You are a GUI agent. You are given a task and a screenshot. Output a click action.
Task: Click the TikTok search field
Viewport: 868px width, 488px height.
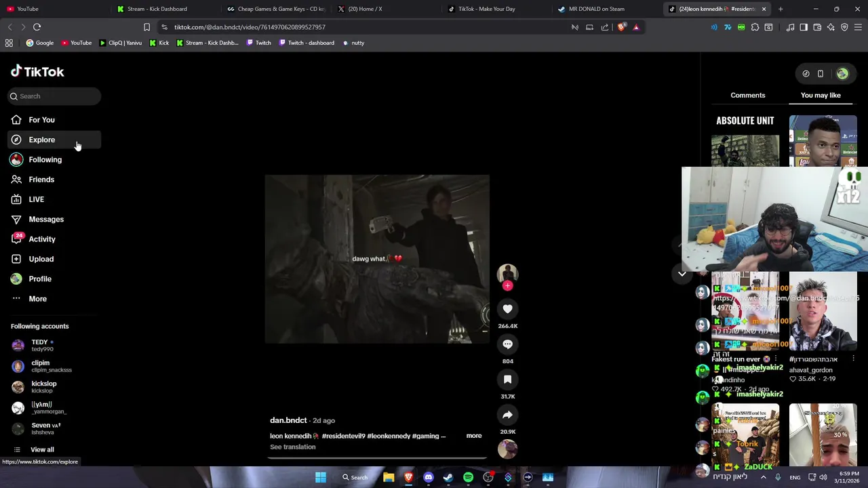[x=54, y=96]
